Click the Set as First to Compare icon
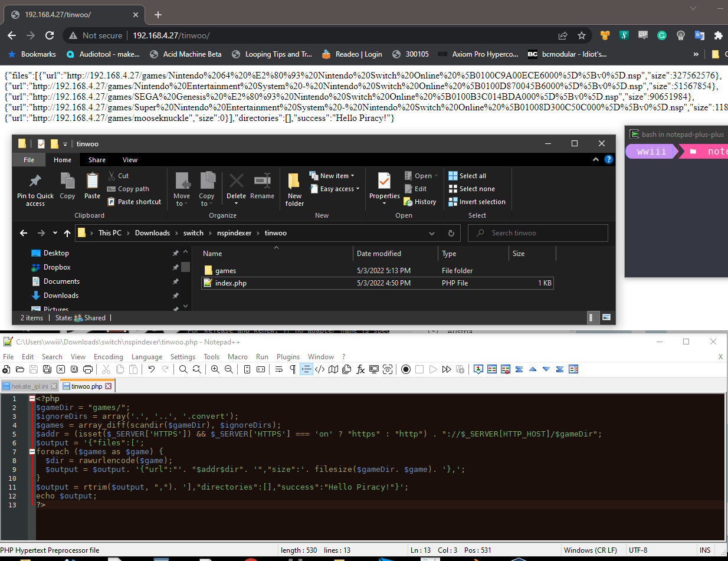The image size is (728, 561). tap(478, 369)
